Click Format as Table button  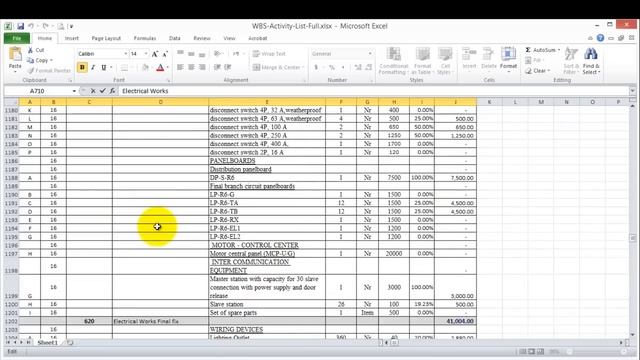click(x=422, y=60)
